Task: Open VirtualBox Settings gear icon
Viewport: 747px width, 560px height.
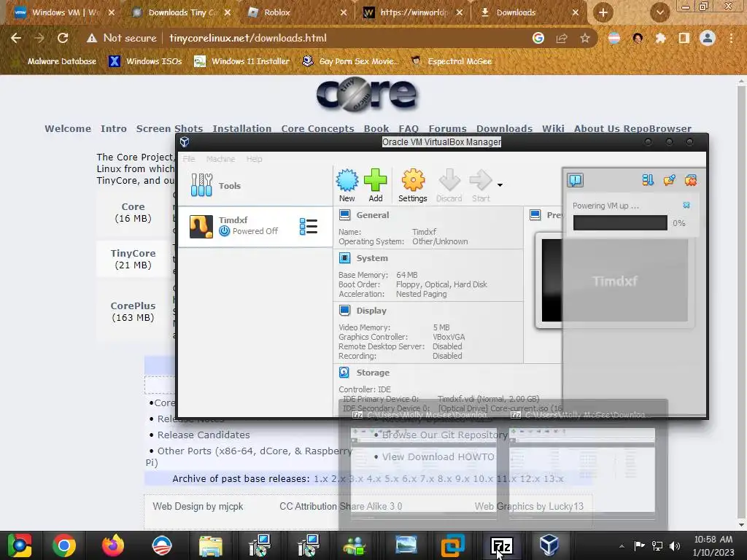Action: 413,184
